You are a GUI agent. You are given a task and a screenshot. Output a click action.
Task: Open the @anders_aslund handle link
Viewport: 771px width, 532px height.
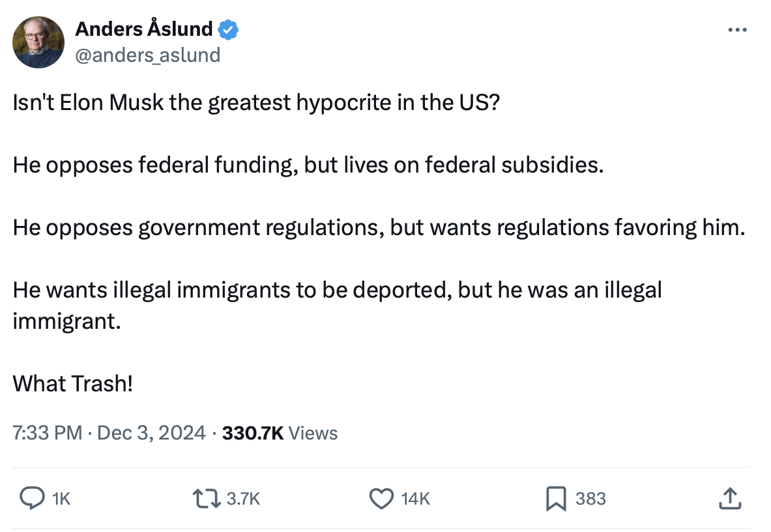(148, 55)
